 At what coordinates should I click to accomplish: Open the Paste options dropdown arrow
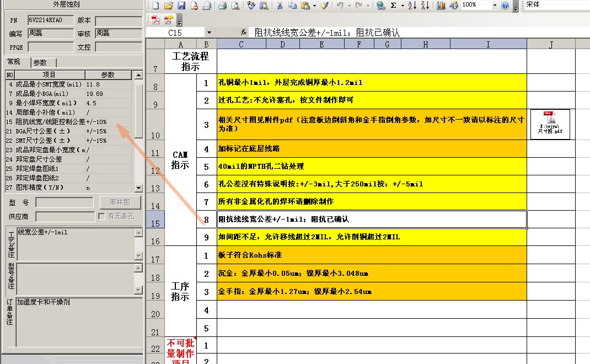pos(314,6)
